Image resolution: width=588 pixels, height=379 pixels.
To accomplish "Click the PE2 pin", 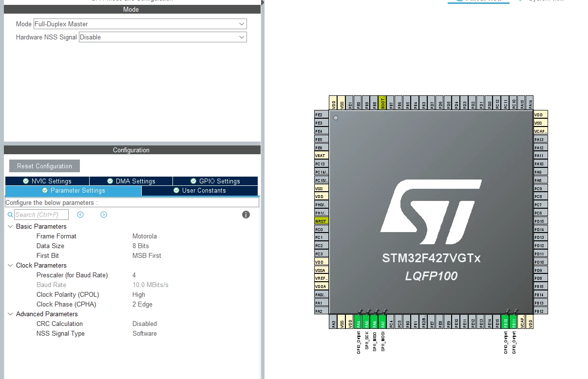I will pos(322,115).
